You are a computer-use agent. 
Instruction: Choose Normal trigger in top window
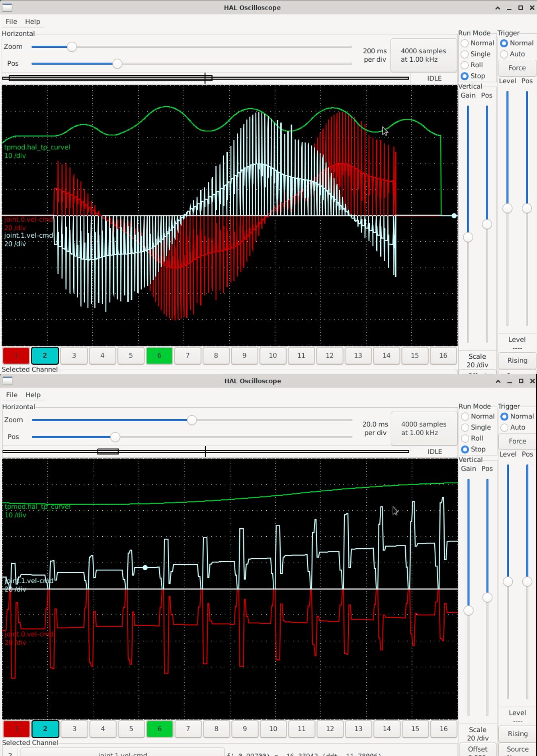click(x=517, y=43)
